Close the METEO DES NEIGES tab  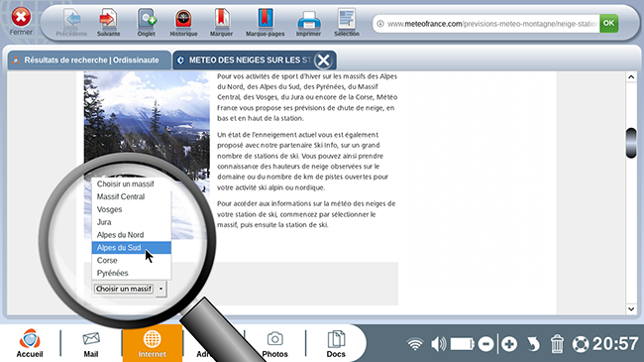click(x=323, y=60)
